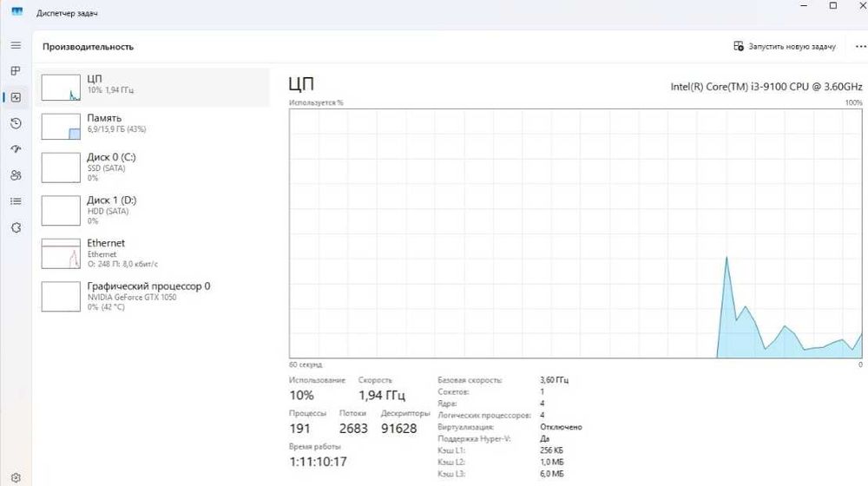This screenshot has width=868, height=486.
Task: Click 'Запустить новую задачу' button
Action: coord(785,47)
